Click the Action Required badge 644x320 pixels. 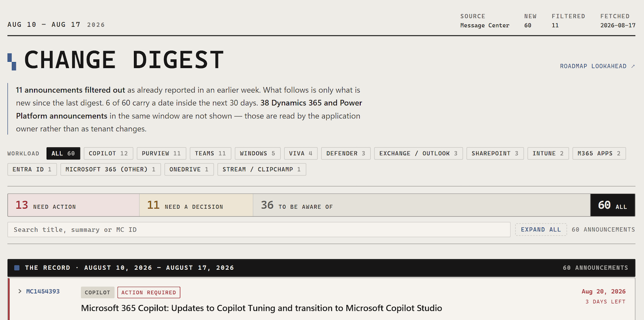pos(149,292)
